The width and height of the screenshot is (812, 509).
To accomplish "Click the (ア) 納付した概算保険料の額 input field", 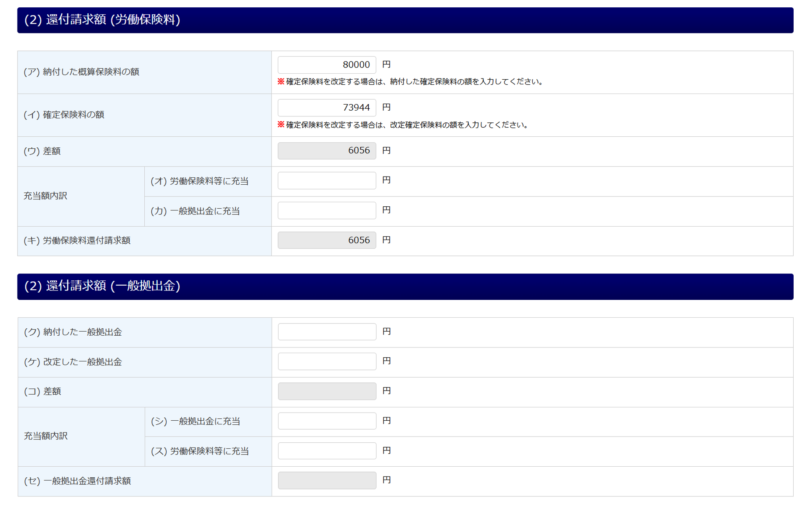I will pyautogui.click(x=327, y=65).
